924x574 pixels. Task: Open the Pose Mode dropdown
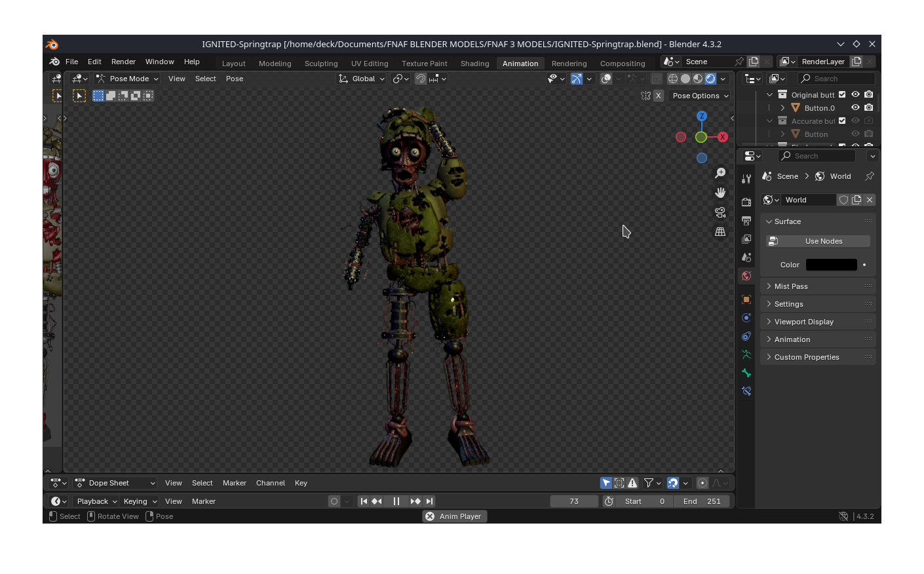[x=127, y=79]
